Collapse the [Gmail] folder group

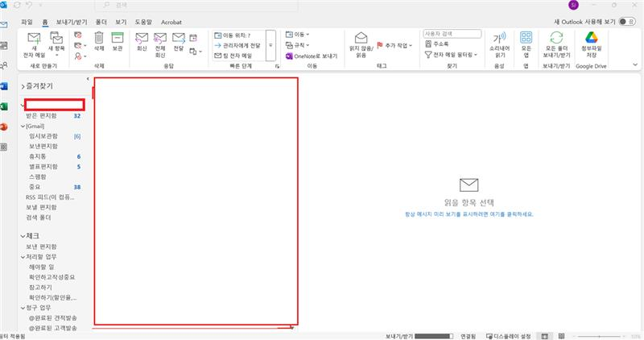[x=23, y=126]
